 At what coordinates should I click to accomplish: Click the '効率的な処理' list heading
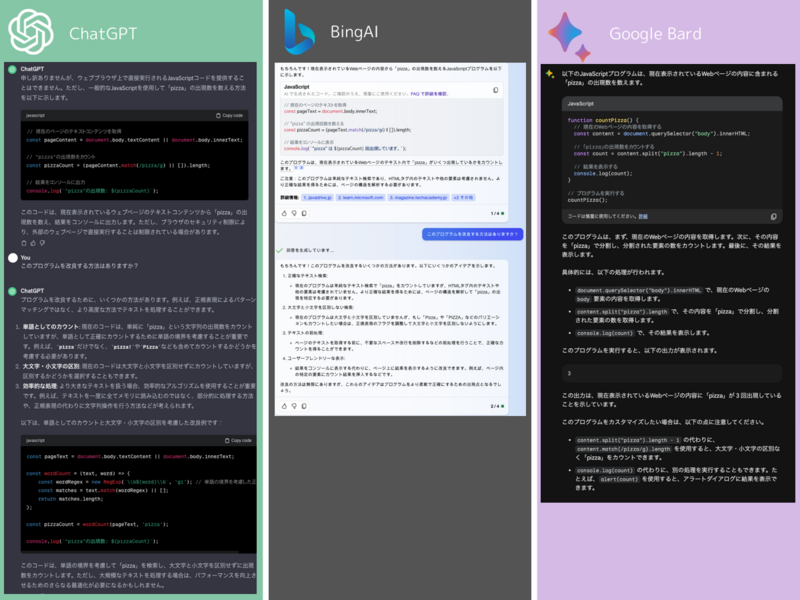40,386
